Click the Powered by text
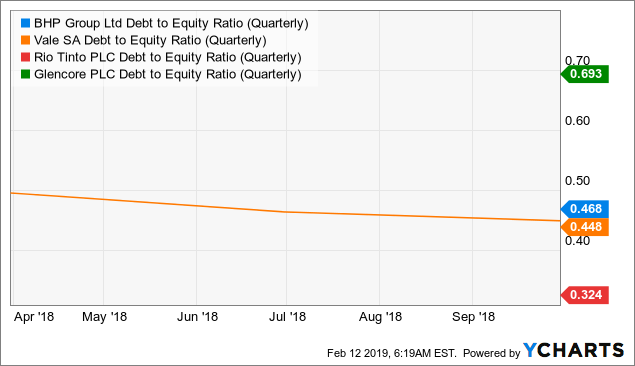The width and height of the screenshot is (635, 366). point(491,353)
